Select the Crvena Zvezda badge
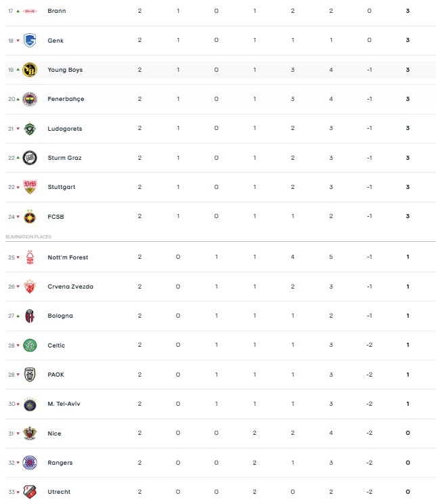Screen dimensions: 436x504 (30, 287)
